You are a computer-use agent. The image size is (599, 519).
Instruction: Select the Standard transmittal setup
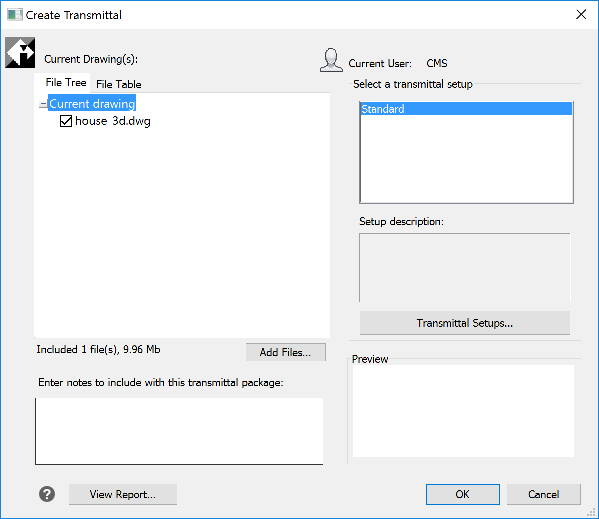(466, 109)
